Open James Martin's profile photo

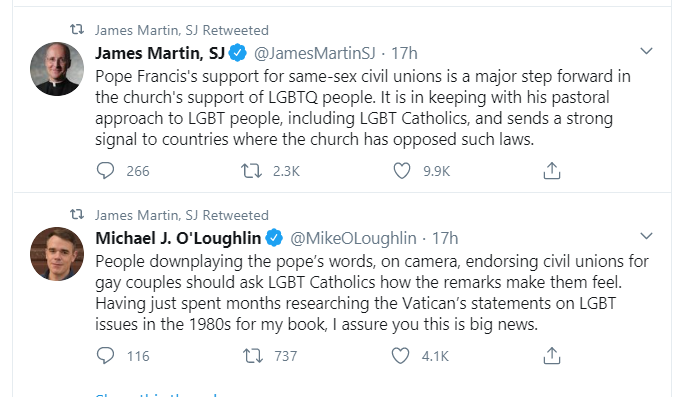pos(57,69)
